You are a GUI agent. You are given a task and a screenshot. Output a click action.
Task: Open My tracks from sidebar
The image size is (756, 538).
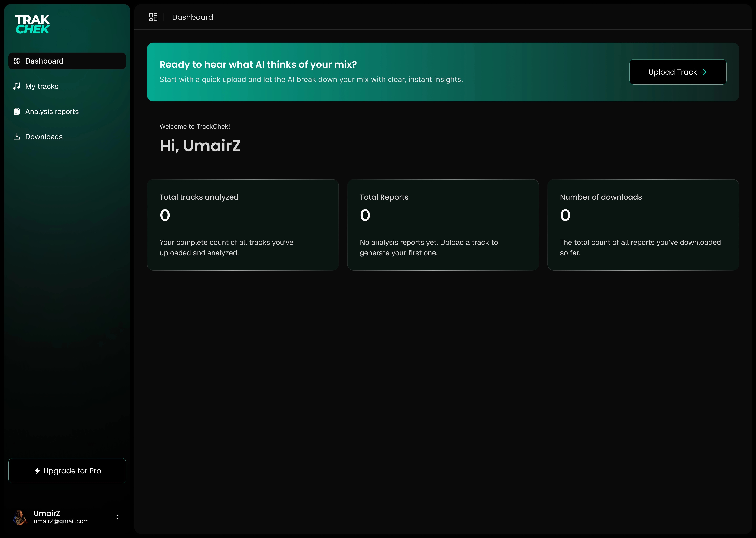(x=42, y=86)
